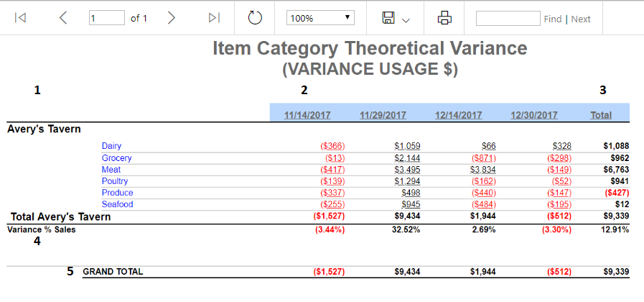
Task: Select Seafood row total $12
Action: tap(622, 204)
